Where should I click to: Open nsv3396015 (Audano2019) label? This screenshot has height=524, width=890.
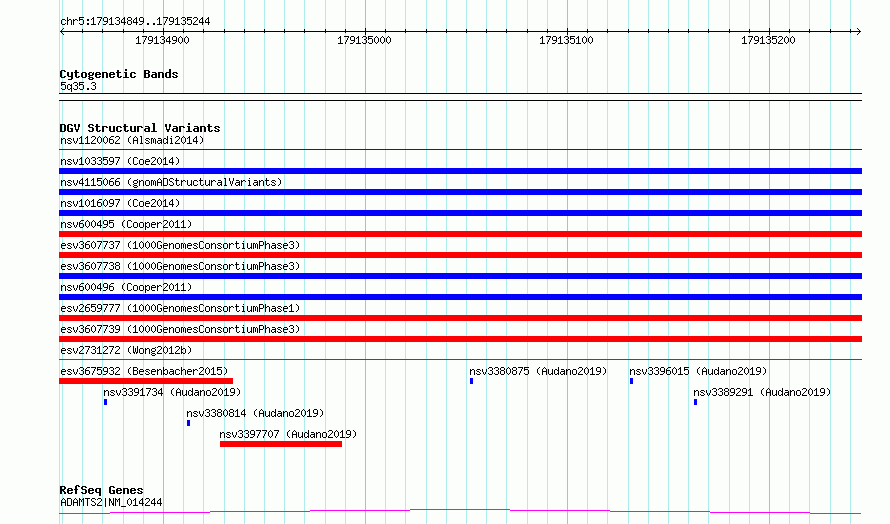pyautogui.click(x=698, y=371)
